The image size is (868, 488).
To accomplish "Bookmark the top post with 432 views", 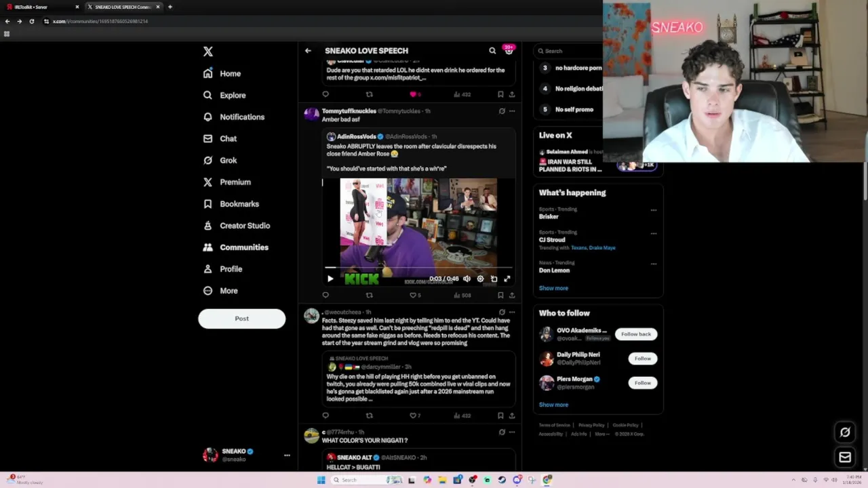I will tap(500, 94).
